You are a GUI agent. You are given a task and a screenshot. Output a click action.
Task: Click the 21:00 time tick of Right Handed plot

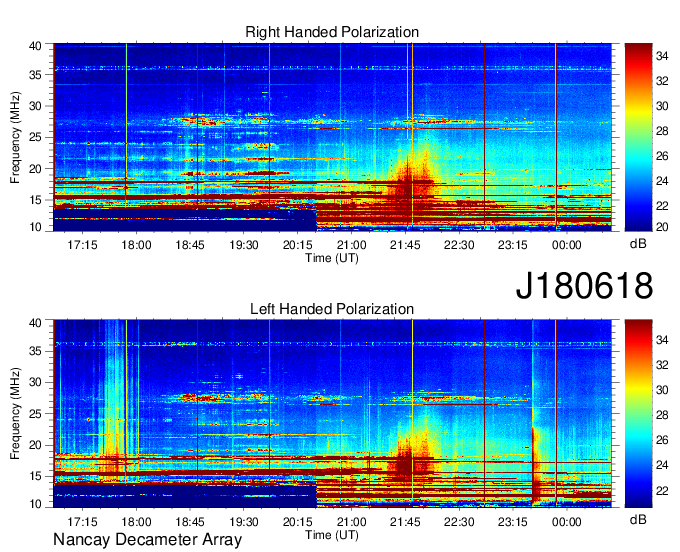pos(351,245)
